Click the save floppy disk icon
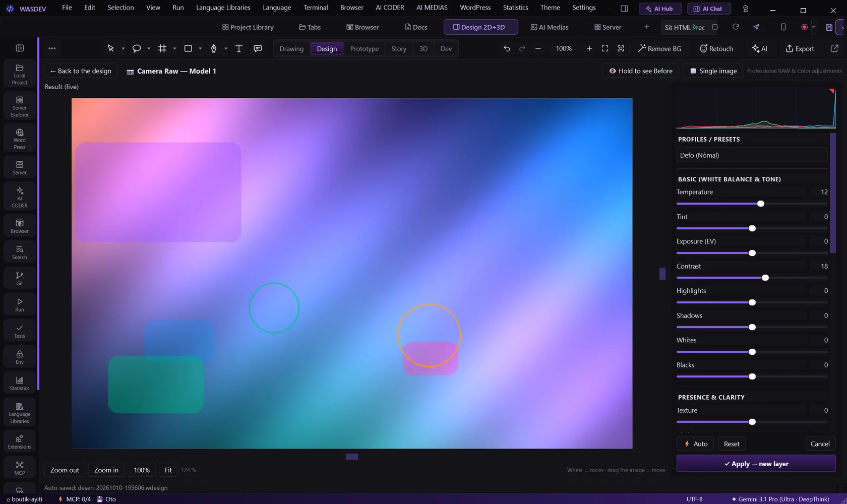The image size is (847, 504). (x=829, y=27)
